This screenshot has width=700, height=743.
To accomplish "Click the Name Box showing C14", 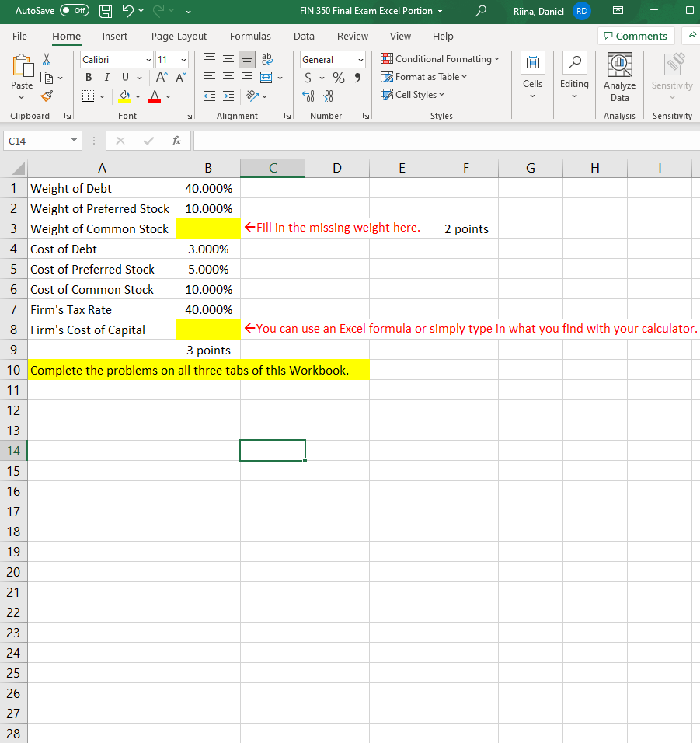I will click(x=37, y=141).
